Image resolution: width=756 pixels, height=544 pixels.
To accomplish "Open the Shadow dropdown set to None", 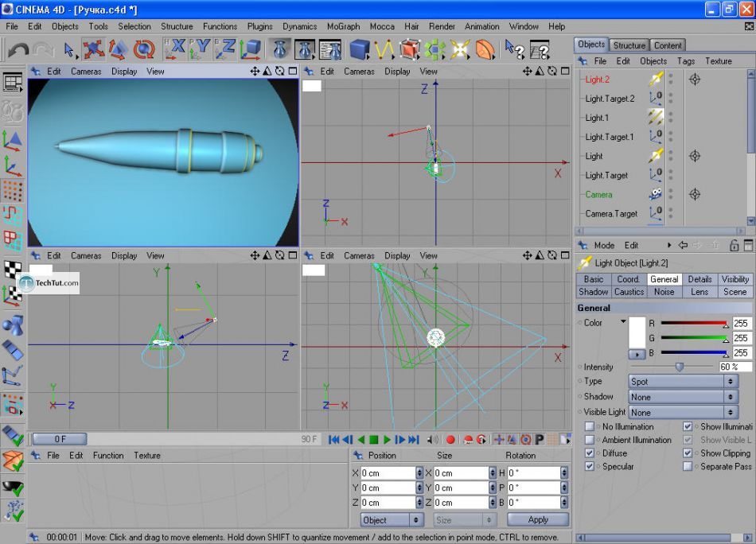I will (683, 397).
